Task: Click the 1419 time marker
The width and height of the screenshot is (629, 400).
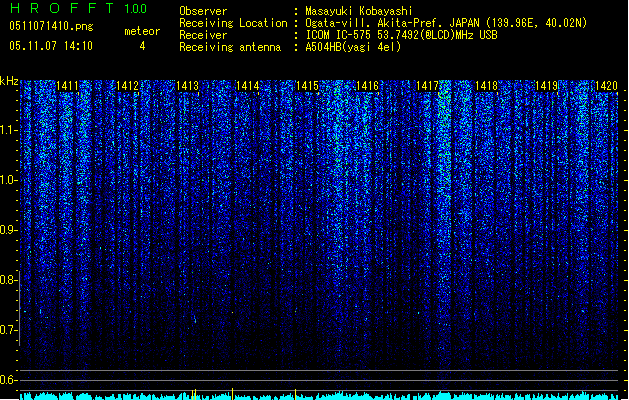Action: pyautogui.click(x=547, y=86)
